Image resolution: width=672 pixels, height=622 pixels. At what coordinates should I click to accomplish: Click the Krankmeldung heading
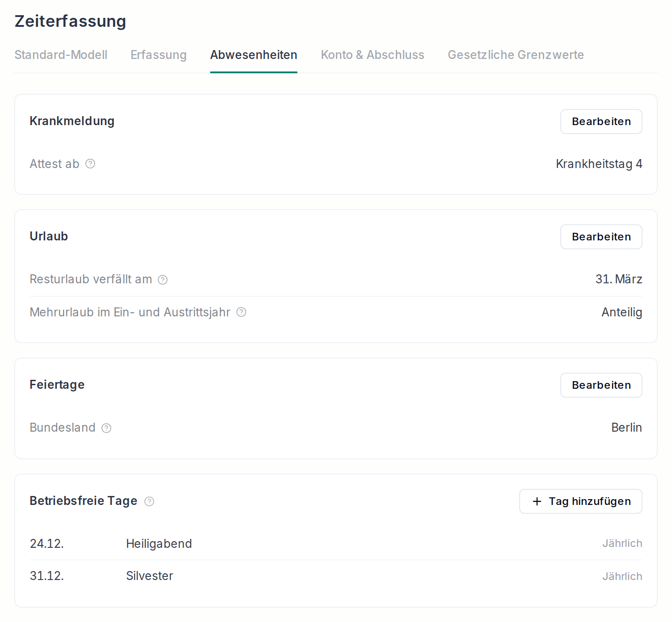72,121
